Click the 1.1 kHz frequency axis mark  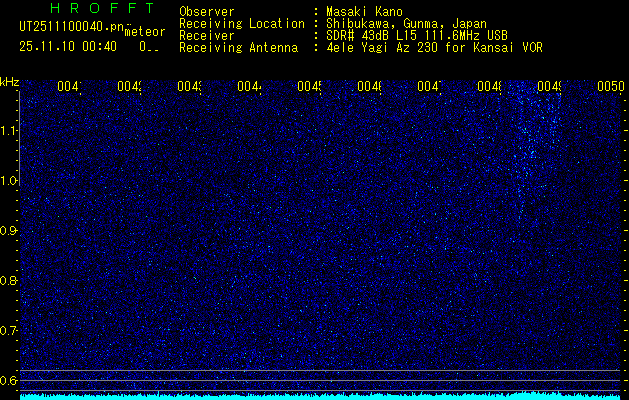pyautogui.click(x=9, y=131)
